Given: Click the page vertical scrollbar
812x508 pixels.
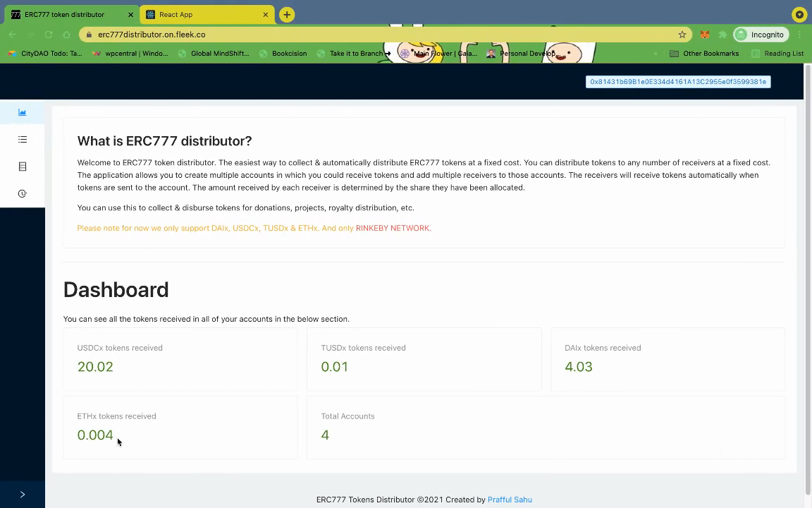Looking at the screenshot, I should coord(808,280).
